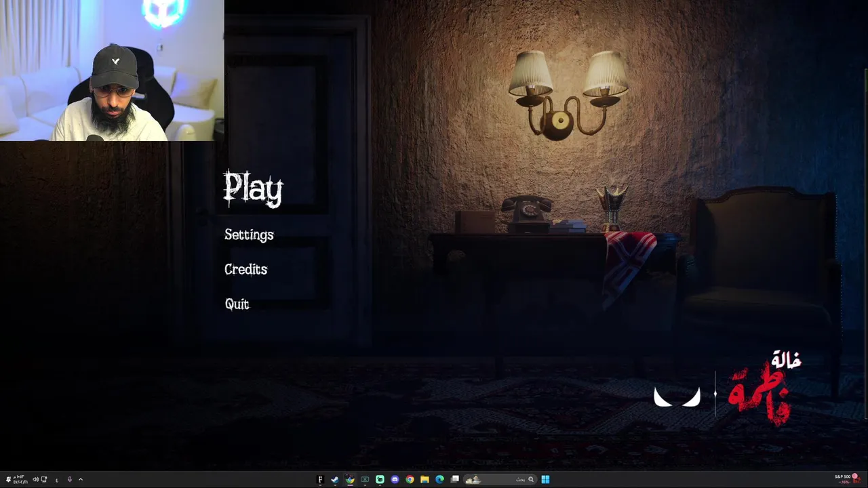Open the green chat app taskbar icon
Viewport: 868px width, 488px height.
(x=380, y=479)
